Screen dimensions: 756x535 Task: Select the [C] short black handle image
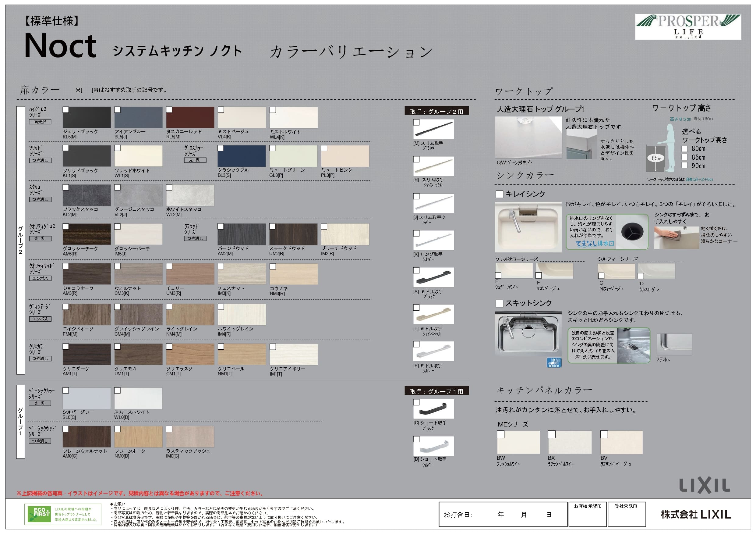click(x=433, y=409)
